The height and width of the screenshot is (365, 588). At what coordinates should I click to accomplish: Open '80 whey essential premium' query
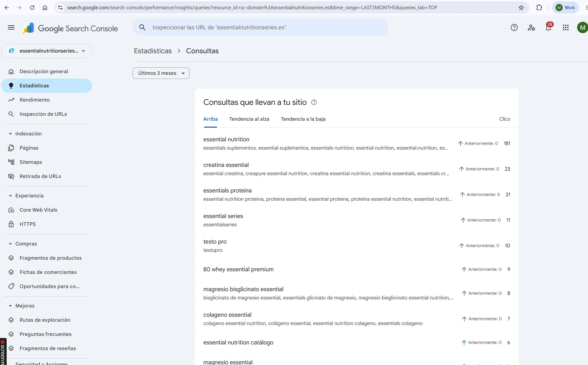[356, 269]
